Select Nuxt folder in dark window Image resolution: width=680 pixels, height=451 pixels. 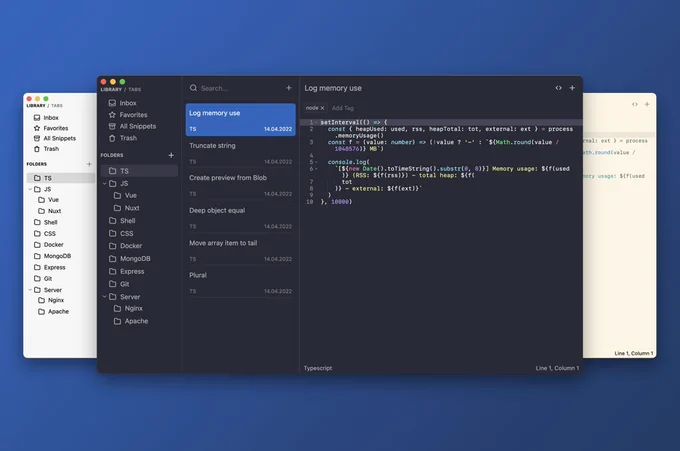pos(126,208)
